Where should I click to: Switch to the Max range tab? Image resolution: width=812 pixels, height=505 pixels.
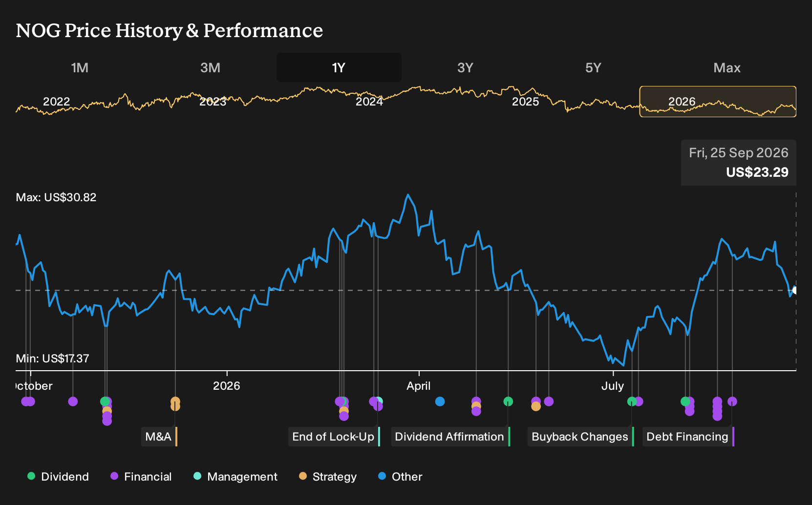(x=727, y=67)
